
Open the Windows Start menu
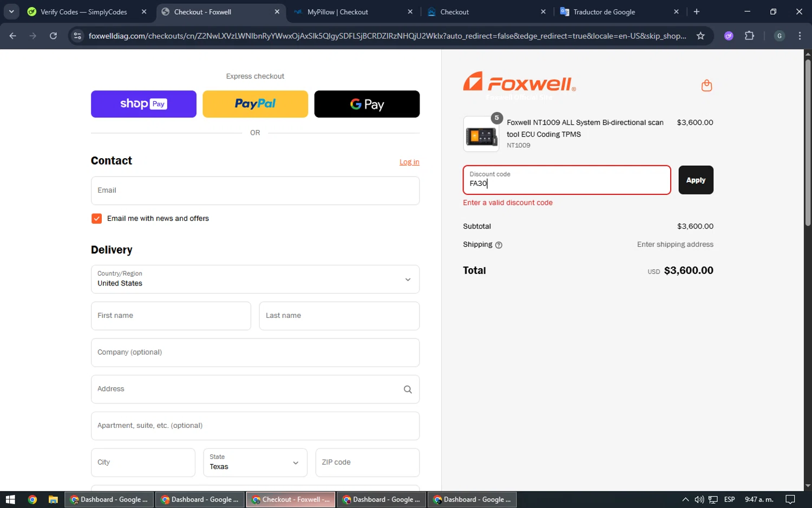coord(10,499)
